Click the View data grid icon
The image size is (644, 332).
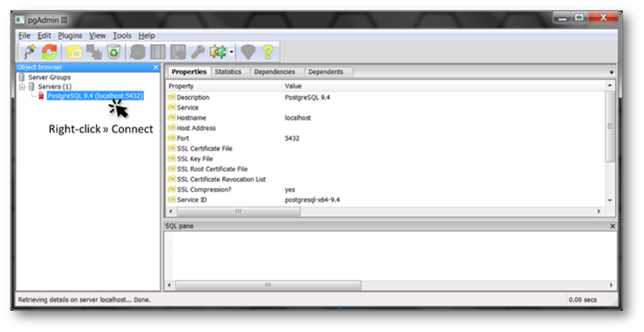tap(158, 52)
